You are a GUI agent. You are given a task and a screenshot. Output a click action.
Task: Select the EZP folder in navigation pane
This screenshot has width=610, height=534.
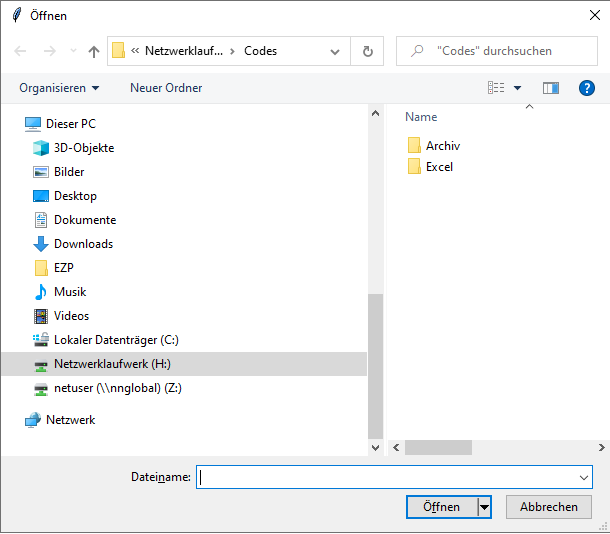click(x=63, y=268)
